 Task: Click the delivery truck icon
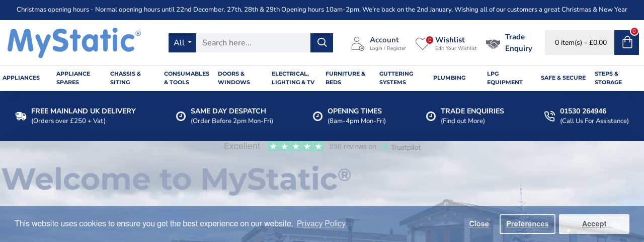click(21, 116)
